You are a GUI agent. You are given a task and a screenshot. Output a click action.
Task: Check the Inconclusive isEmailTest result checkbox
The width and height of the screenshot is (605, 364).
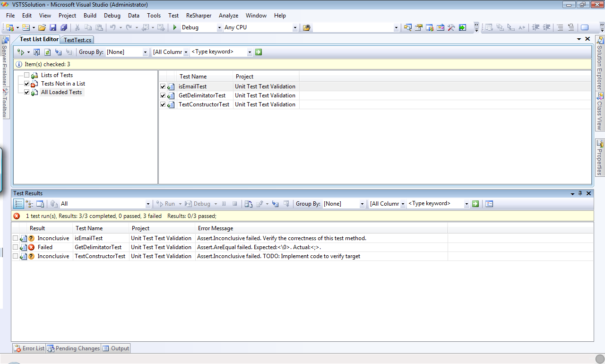click(16, 238)
